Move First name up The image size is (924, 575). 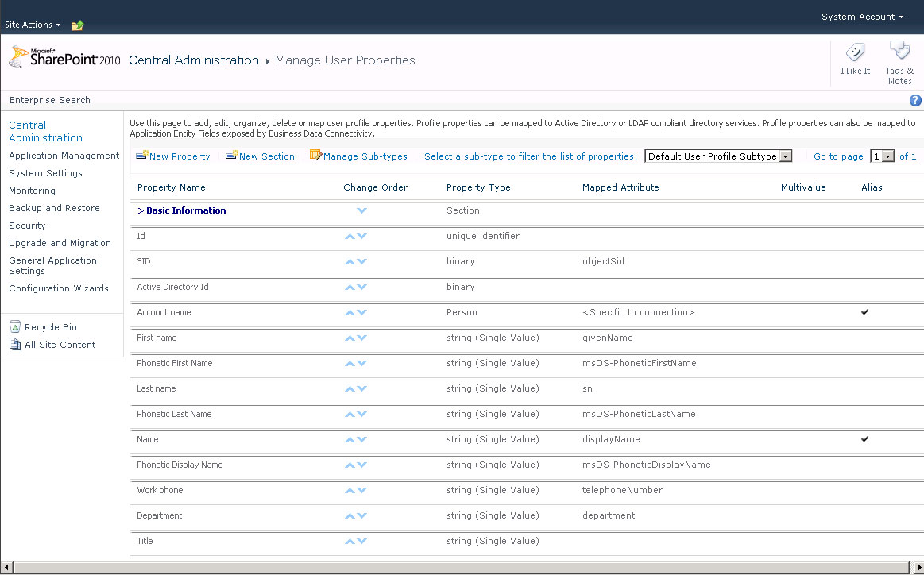point(350,338)
